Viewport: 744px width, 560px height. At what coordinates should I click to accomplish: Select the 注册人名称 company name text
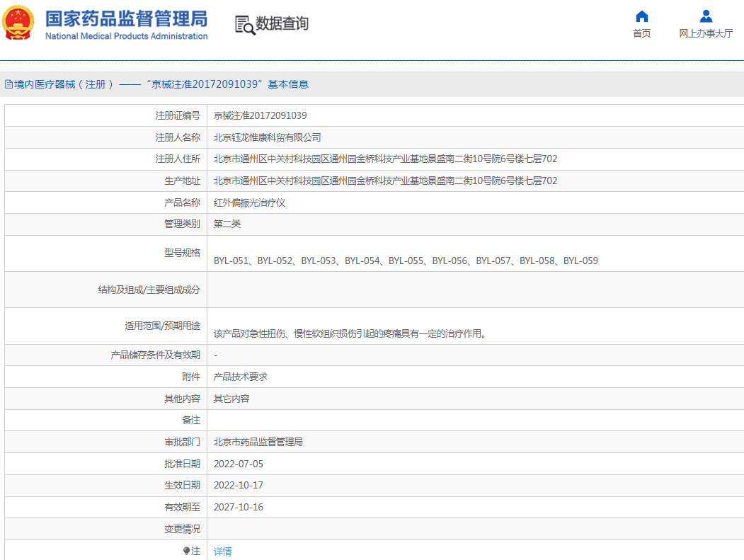267,137
